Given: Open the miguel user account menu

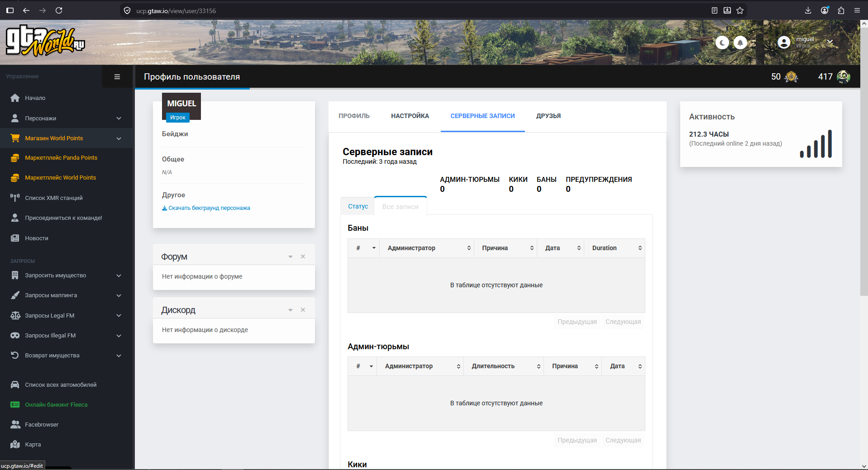Looking at the screenshot, I should 806,42.
